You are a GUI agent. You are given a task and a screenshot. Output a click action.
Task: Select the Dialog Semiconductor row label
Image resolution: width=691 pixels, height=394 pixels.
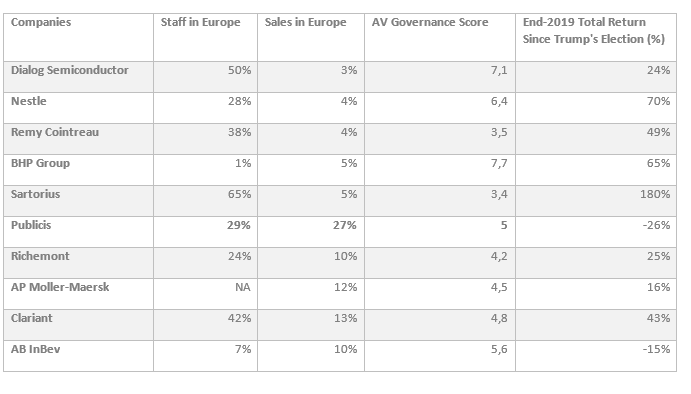(x=78, y=77)
